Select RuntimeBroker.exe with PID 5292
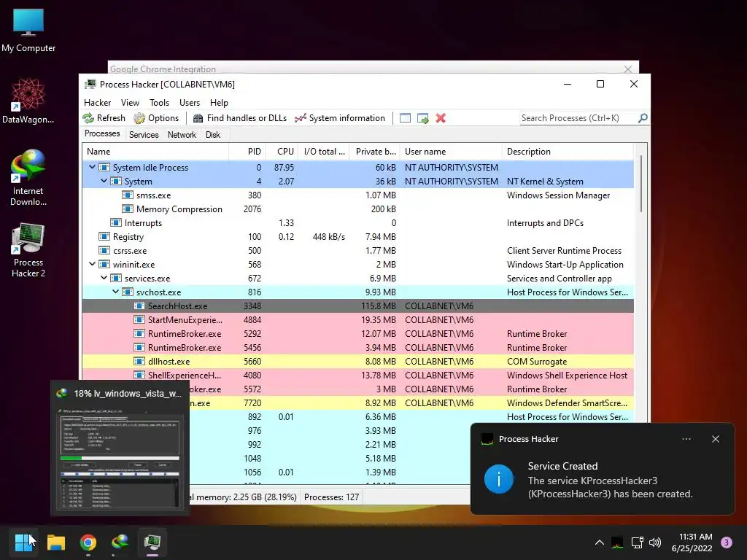Screen dimensions: 747x560 coord(357,333)
